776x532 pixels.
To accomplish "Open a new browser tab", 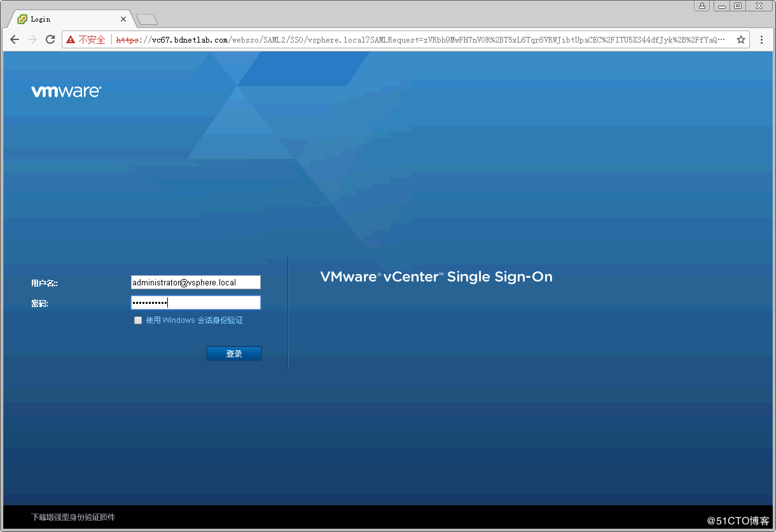I will coord(147,20).
